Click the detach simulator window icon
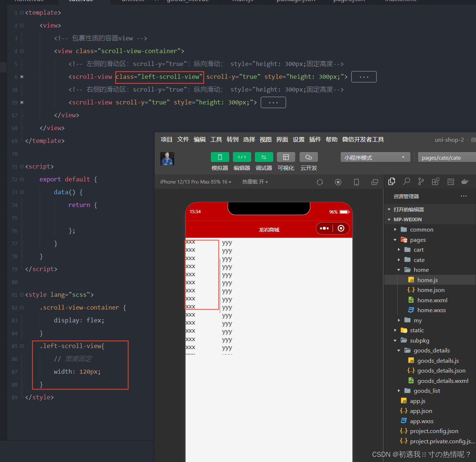This screenshot has height=462, width=476. point(374,182)
